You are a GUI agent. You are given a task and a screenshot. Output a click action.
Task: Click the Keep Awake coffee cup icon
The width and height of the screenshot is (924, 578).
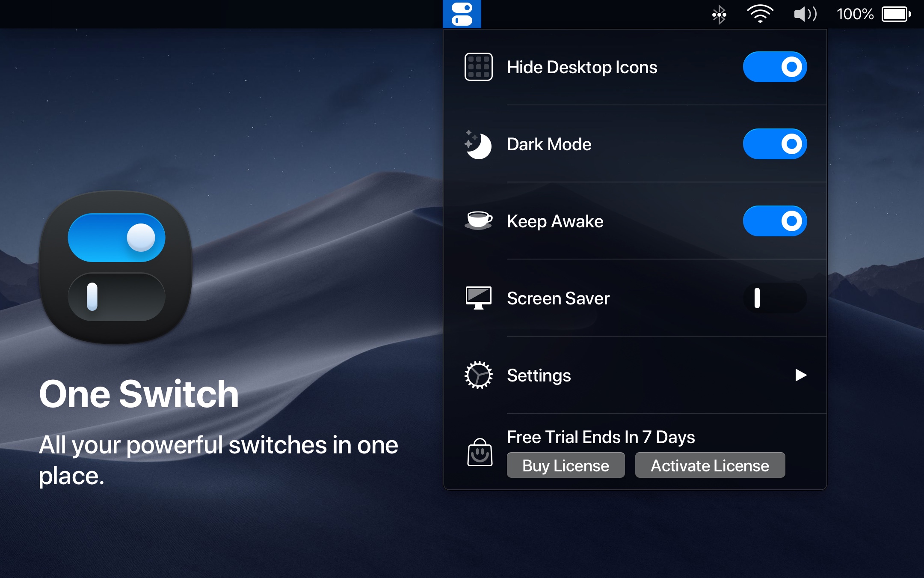point(478,221)
